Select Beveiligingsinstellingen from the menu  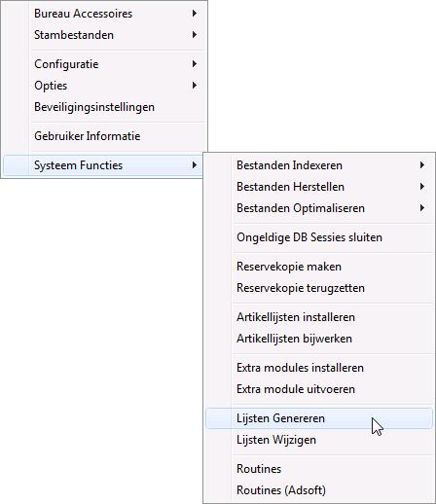(104, 107)
